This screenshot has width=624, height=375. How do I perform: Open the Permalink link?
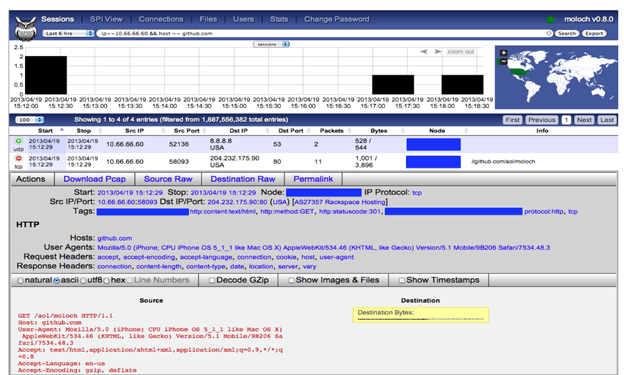click(313, 179)
